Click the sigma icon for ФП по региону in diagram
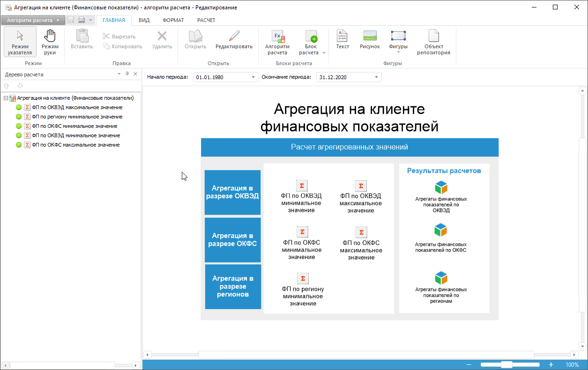This screenshot has width=588, height=370. tap(303, 279)
